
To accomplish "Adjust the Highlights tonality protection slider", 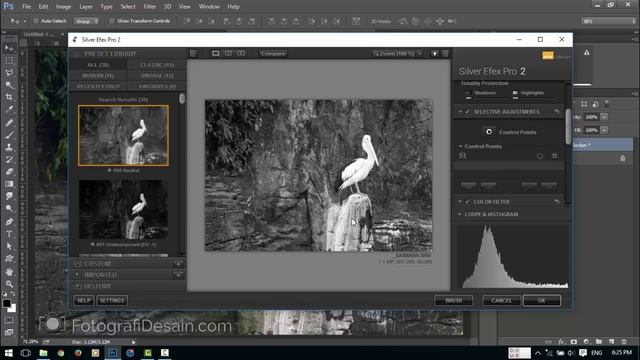I will point(515,98).
